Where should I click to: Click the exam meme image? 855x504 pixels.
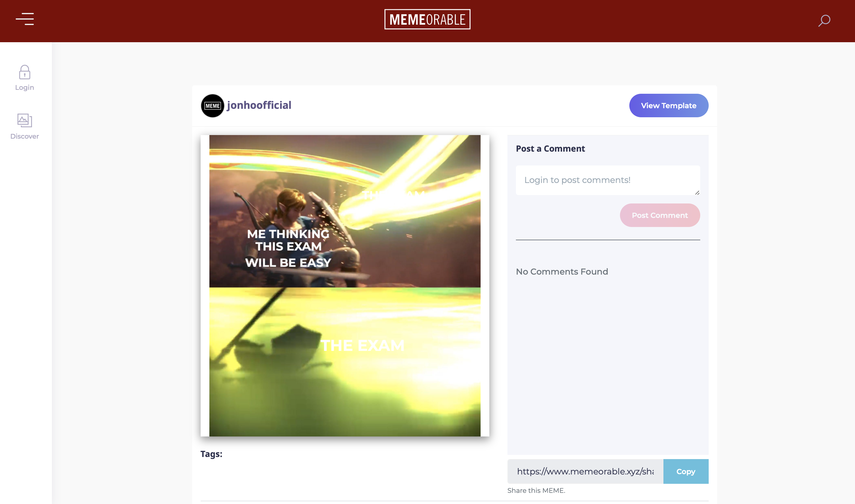pos(345,286)
